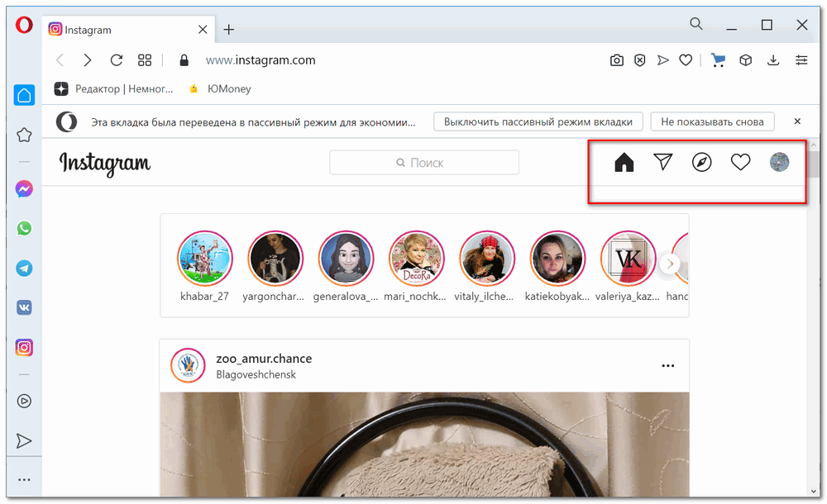This screenshot has width=827, height=504.
Task: Select the Instagram browser tab
Action: [128, 30]
